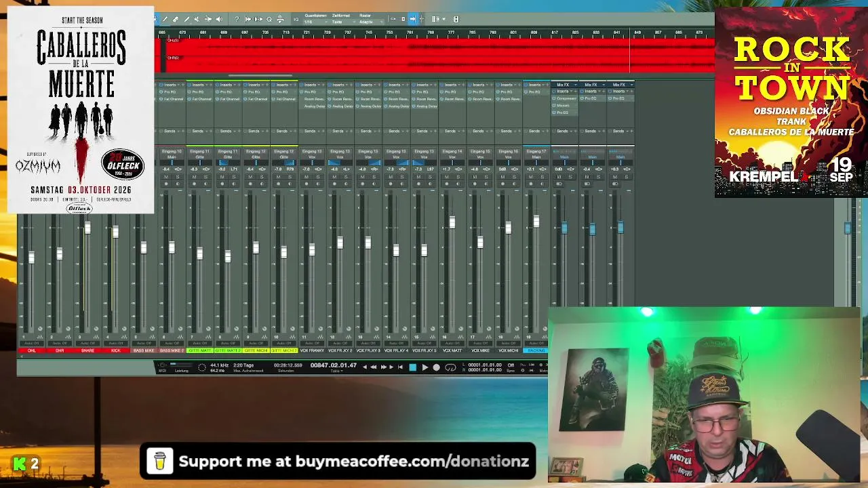Open Pro EQ insert on BACKING channel
This screenshot has width=868, height=488.
click(x=536, y=91)
